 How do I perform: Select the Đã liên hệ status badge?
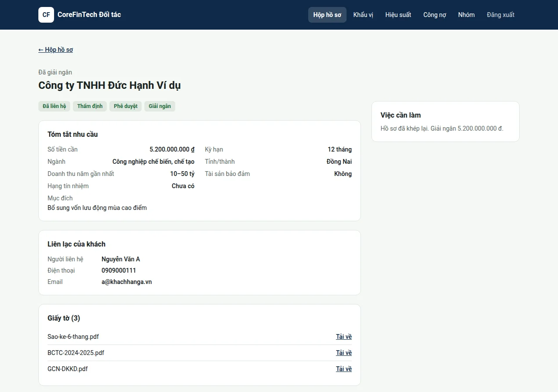point(54,106)
